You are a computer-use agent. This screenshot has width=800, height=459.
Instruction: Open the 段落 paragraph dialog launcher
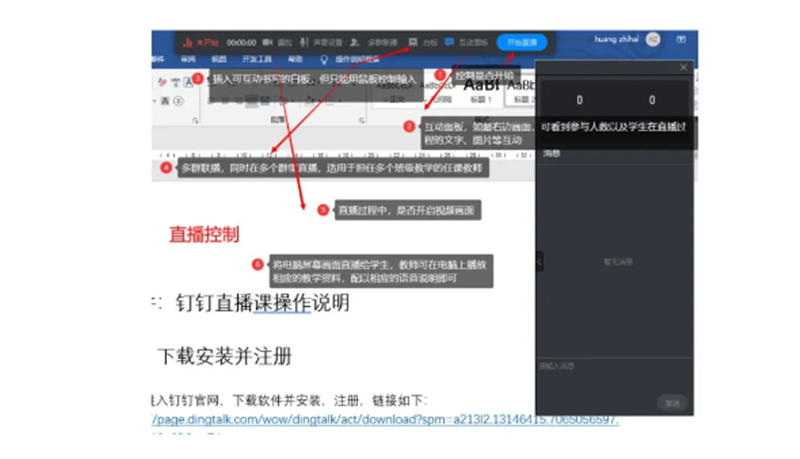point(361,120)
